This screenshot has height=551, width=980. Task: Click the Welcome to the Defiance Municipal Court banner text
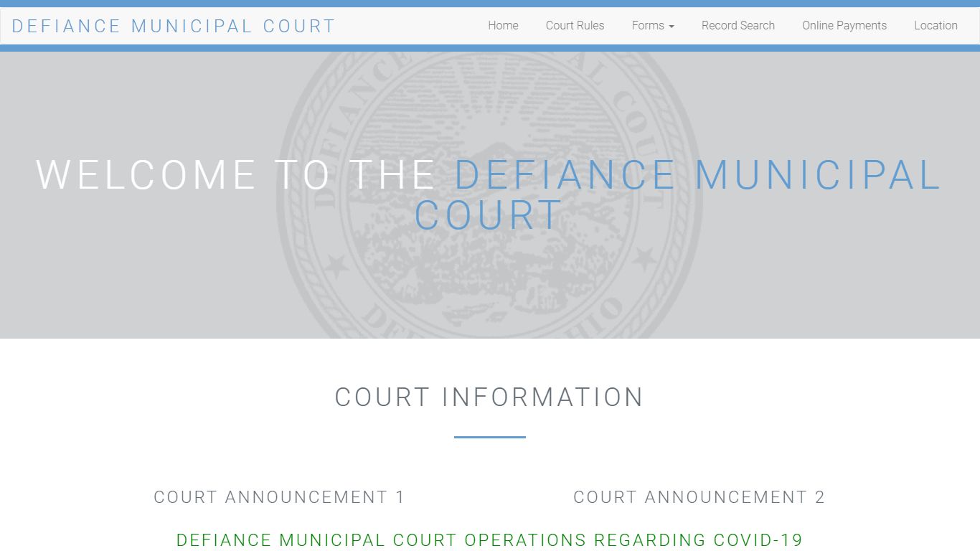click(x=490, y=194)
